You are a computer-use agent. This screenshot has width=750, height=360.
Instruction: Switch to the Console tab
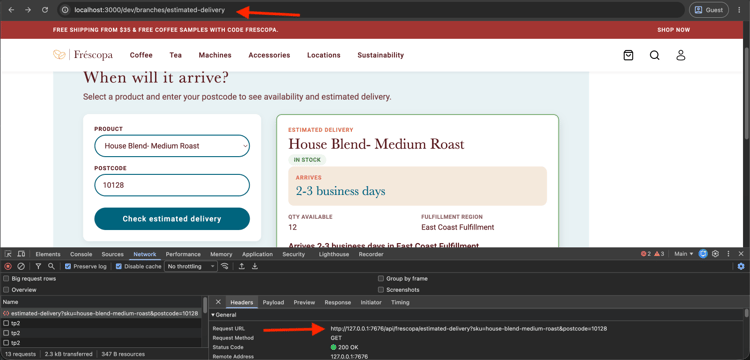[81, 254]
